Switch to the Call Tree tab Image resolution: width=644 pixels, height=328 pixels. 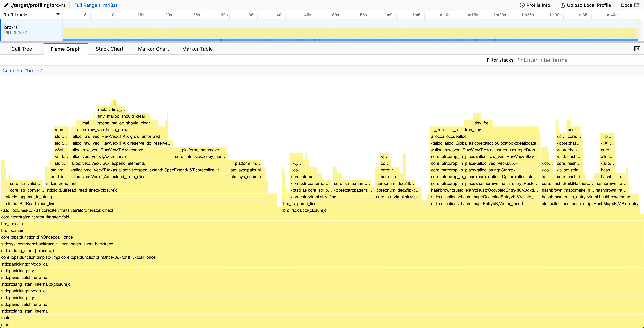tap(22, 49)
